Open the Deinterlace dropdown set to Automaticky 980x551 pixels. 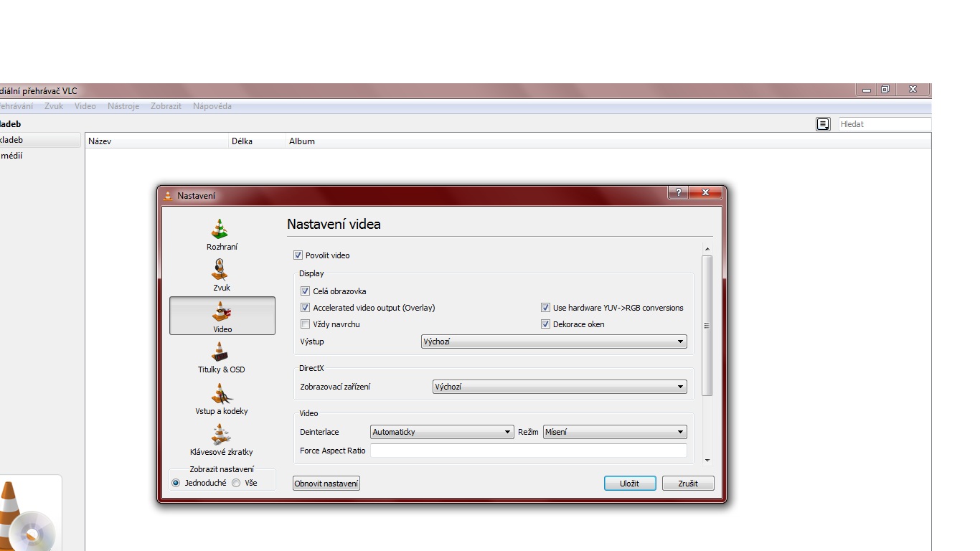(x=441, y=432)
